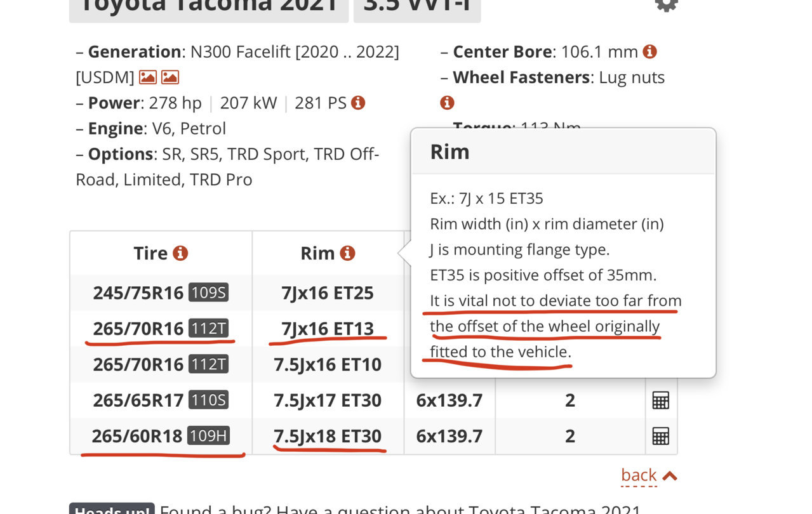The image size is (812, 514).
Task: Show Center Bore info icon
Action: (x=649, y=52)
